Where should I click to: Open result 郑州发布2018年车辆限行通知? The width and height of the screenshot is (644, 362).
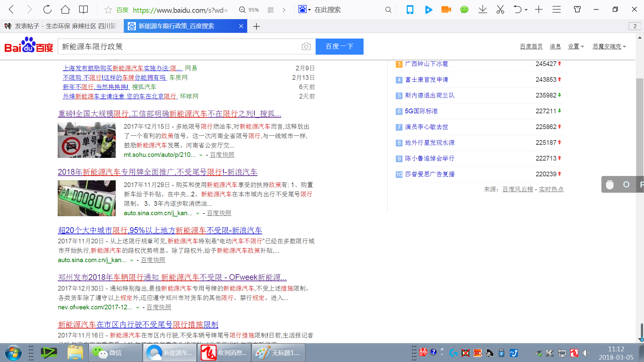point(172,278)
